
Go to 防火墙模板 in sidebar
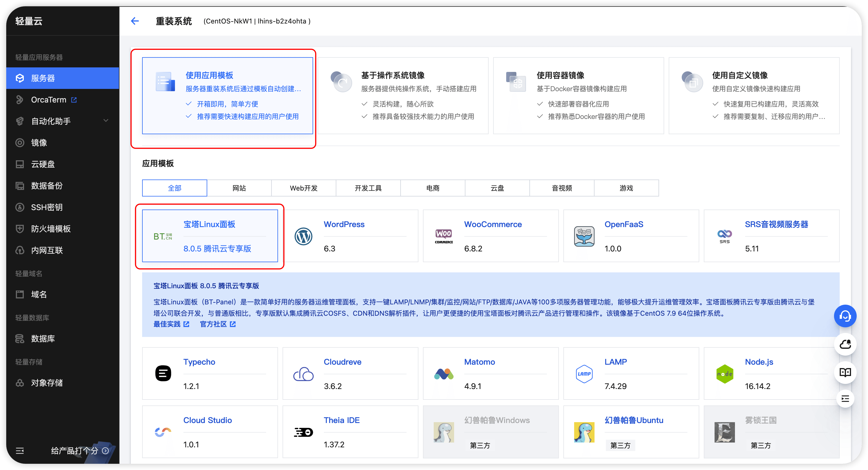click(x=51, y=229)
